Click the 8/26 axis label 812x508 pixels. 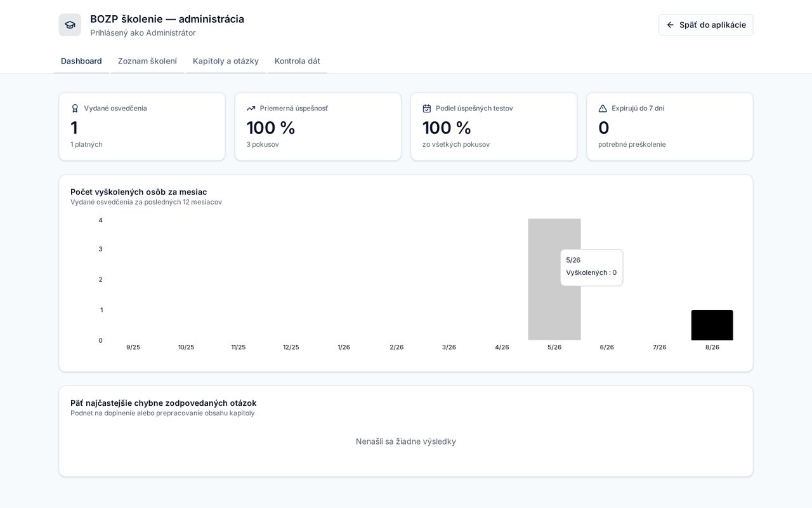(712, 347)
